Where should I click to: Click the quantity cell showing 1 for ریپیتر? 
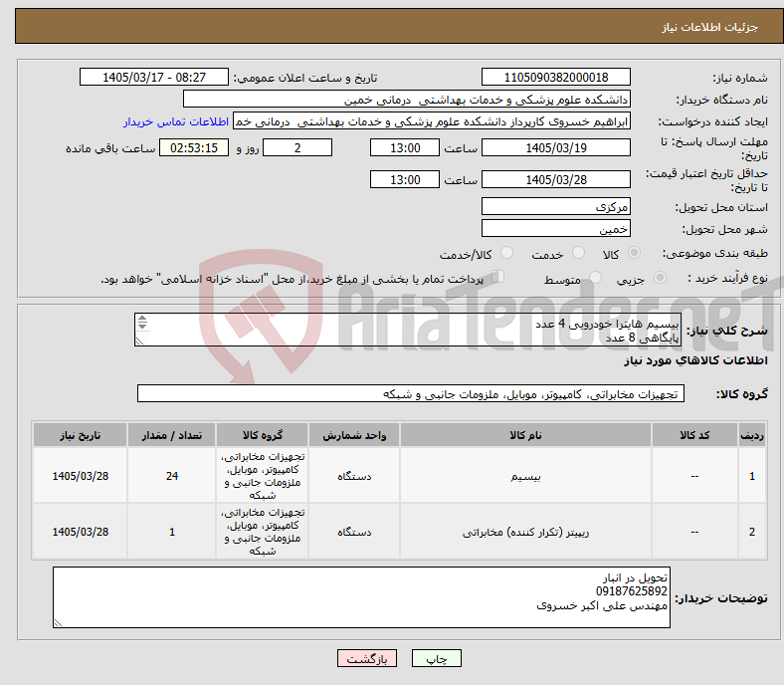[171, 532]
